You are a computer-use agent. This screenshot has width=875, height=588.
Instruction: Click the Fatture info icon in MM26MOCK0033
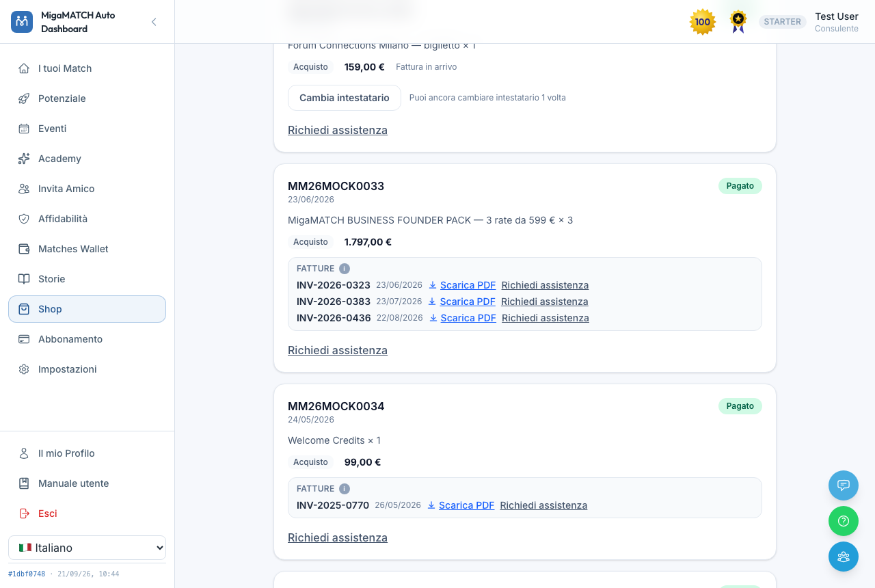(x=345, y=269)
